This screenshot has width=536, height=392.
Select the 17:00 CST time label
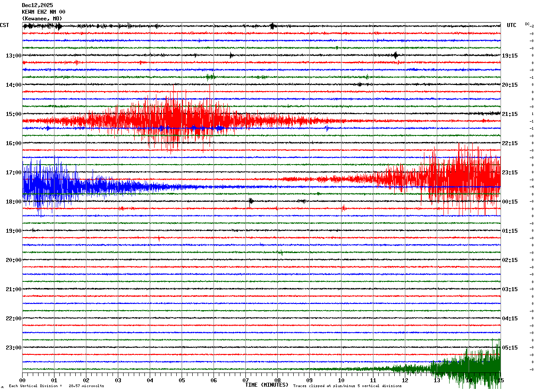tap(13, 173)
